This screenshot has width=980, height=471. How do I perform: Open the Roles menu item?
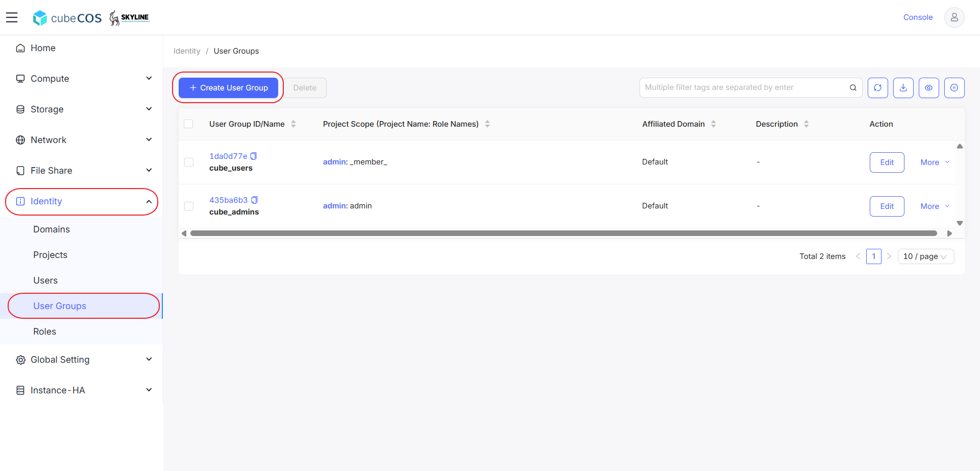[x=45, y=332]
